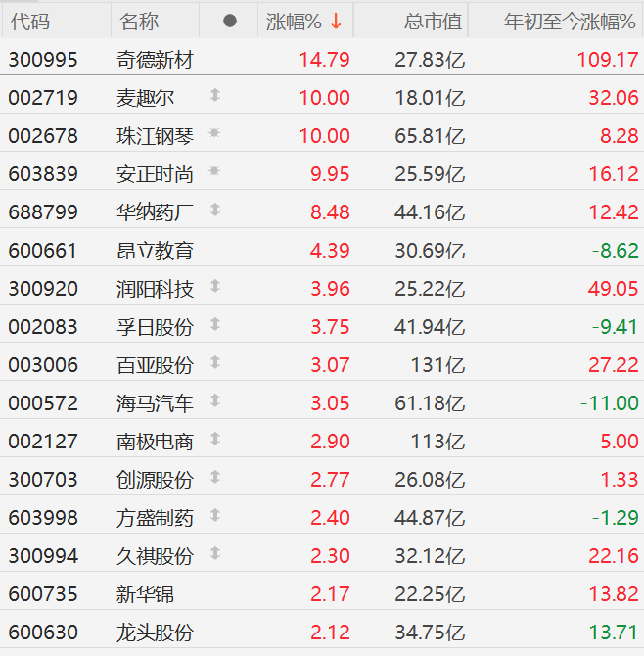Select stock code 003006

(43, 365)
